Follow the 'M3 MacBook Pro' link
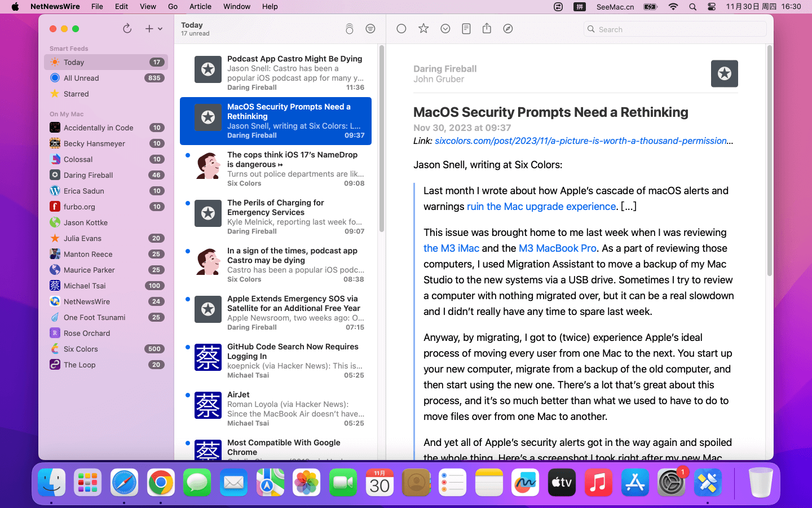Viewport: 812px width, 508px height. coord(557,248)
